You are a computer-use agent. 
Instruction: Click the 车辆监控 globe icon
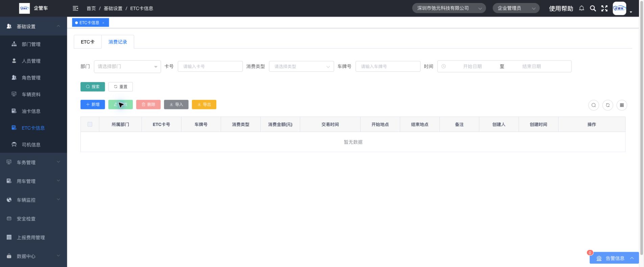coord(9,200)
